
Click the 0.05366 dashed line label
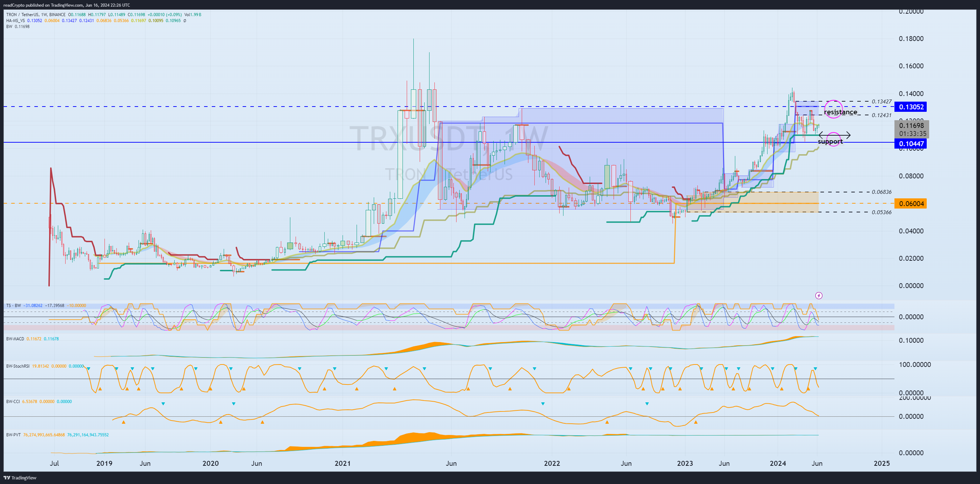(881, 212)
